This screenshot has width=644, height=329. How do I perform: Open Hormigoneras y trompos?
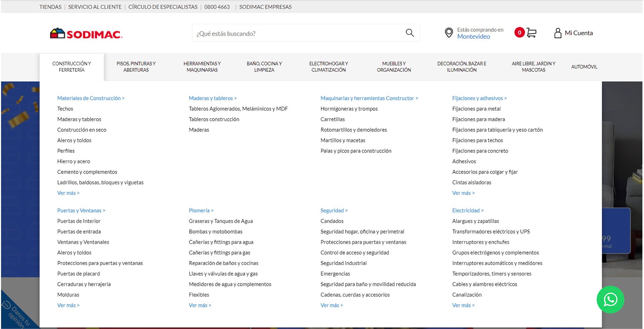[x=349, y=109]
